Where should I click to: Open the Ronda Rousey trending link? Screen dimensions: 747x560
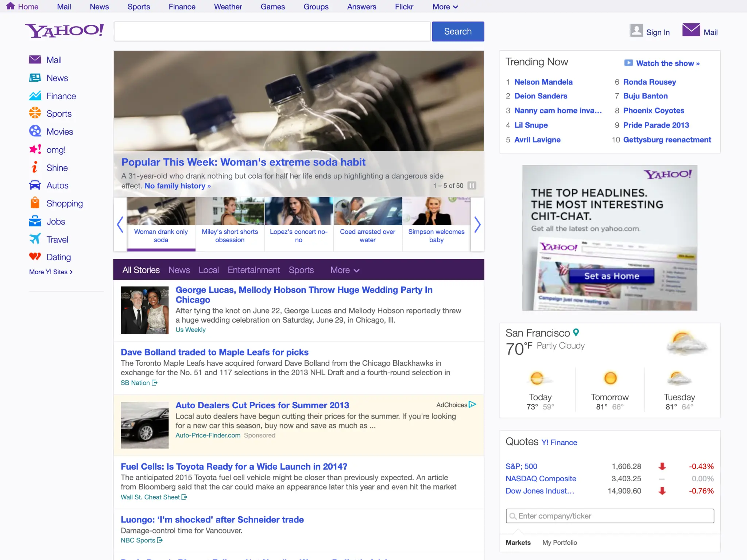649,82
